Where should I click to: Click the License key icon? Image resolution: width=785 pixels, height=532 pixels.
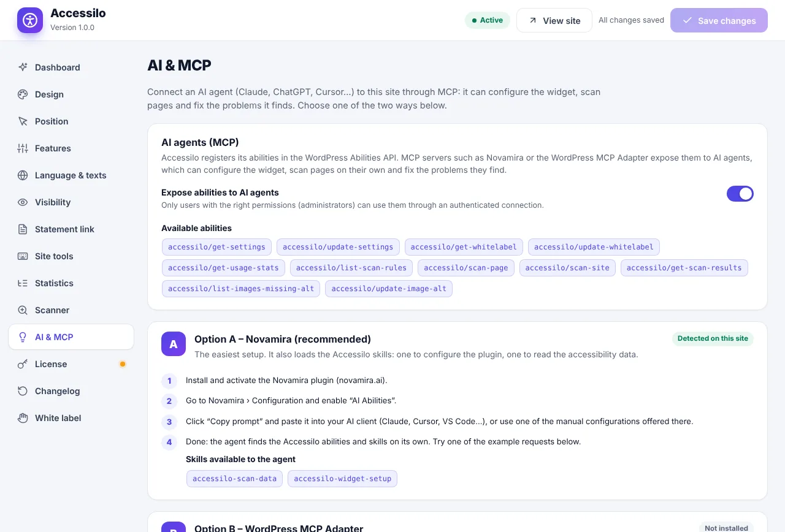[x=23, y=364]
